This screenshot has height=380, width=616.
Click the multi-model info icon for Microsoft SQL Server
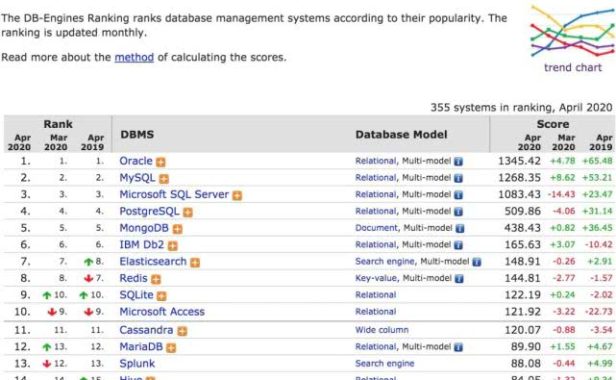pyautogui.click(x=458, y=195)
